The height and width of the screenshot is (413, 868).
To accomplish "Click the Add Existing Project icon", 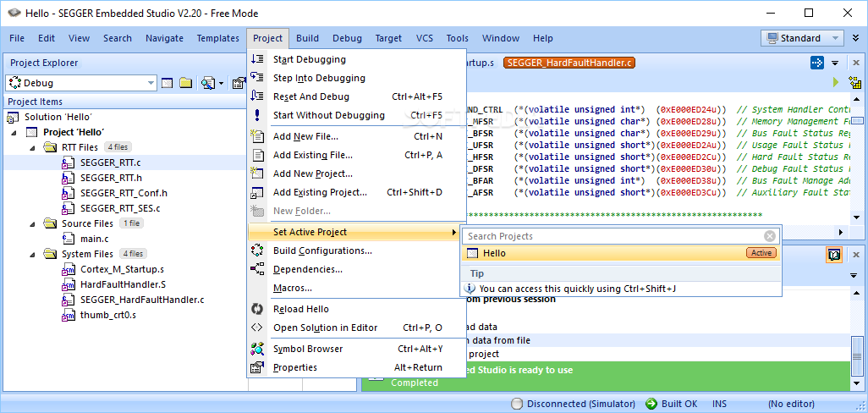I will [257, 192].
